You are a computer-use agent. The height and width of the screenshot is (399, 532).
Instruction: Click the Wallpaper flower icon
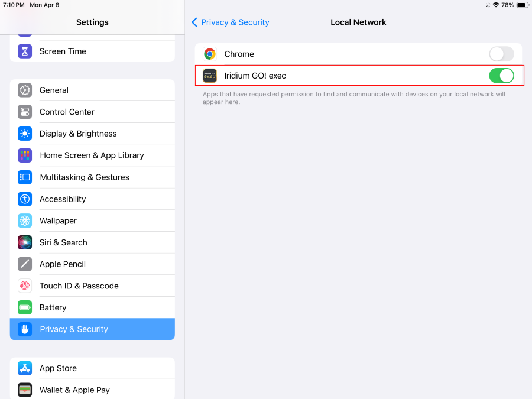[x=25, y=220]
